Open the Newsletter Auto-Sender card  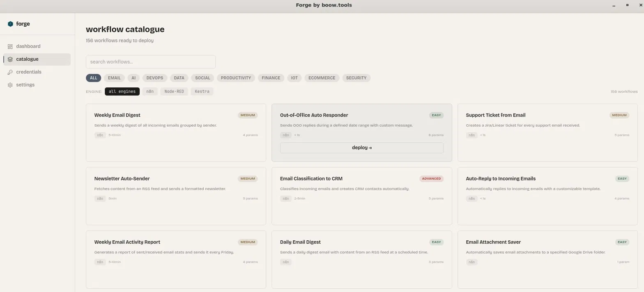click(176, 196)
